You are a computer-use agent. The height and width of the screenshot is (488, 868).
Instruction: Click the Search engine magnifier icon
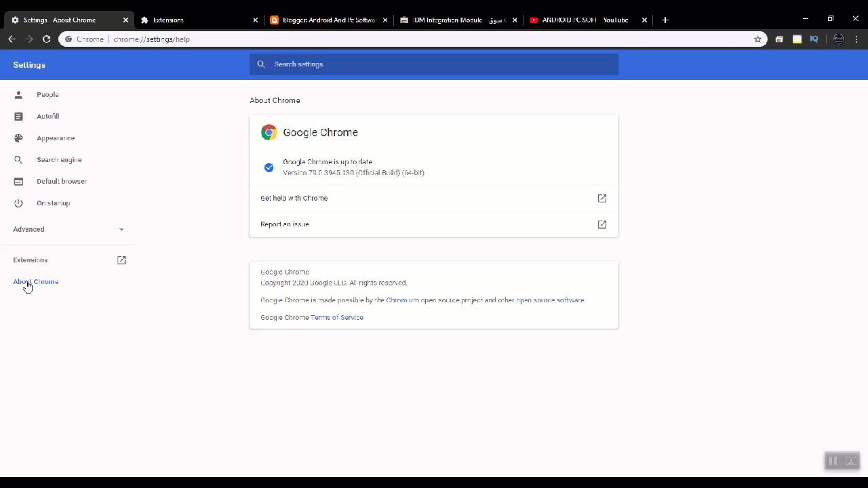tap(18, 160)
